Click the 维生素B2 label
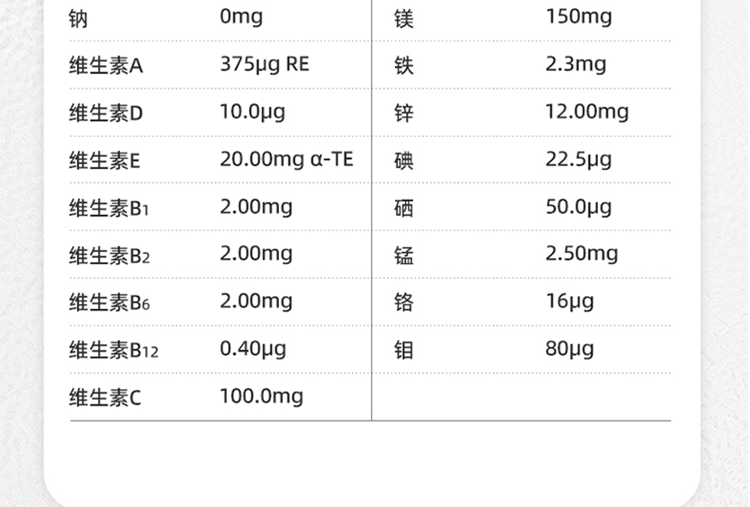Image resolution: width=750 pixels, height=507 pixels. click(x=110, y=255)
